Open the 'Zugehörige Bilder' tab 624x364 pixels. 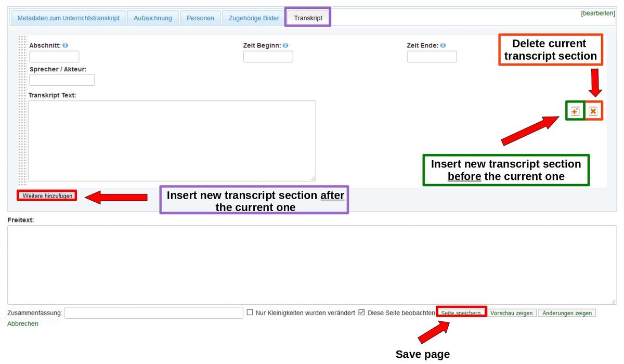[254, 18]
